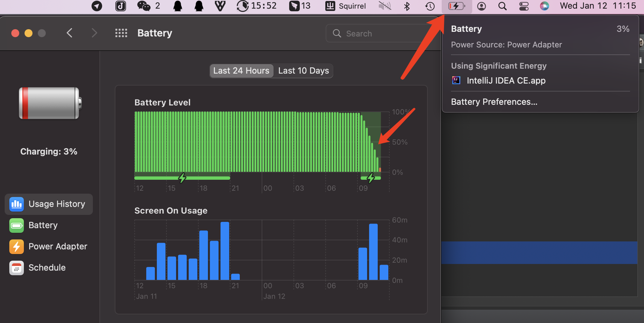The height and width of the screenshot is (323, 644).
Task: Click the muted volume icon
Action: coord(385,6)
